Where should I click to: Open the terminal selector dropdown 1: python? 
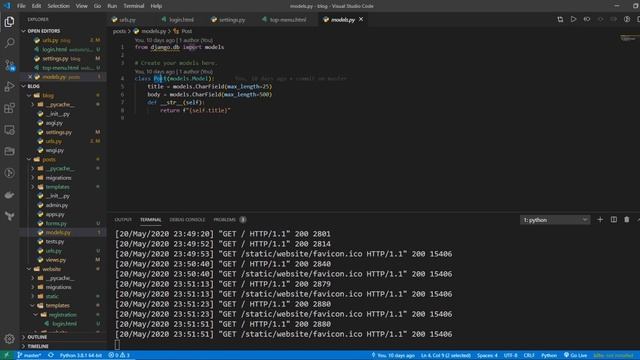[555, 220]
